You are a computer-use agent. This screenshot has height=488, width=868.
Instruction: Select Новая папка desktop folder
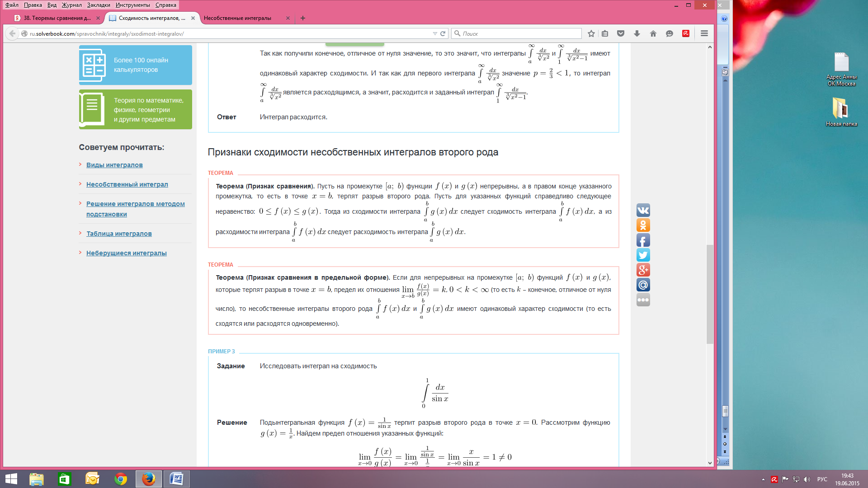click(841, 112)
